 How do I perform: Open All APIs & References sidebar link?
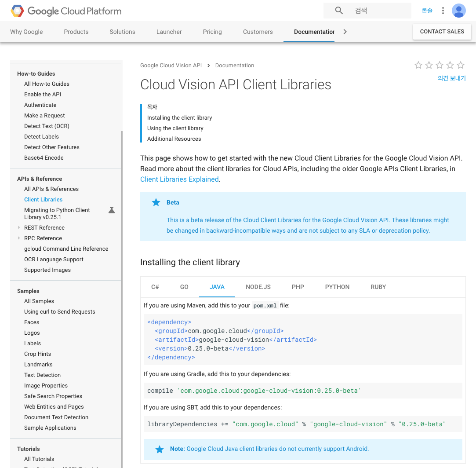point(51,189)
